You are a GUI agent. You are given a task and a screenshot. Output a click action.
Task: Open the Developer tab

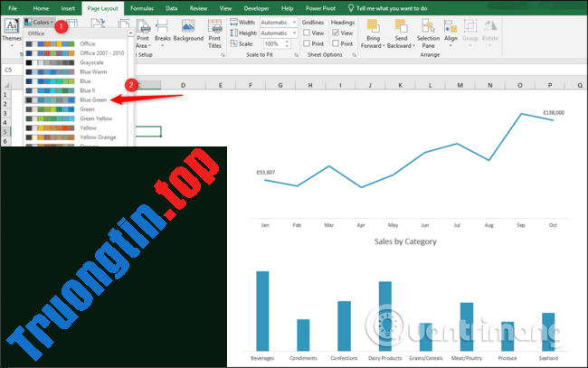click(257, 8)
